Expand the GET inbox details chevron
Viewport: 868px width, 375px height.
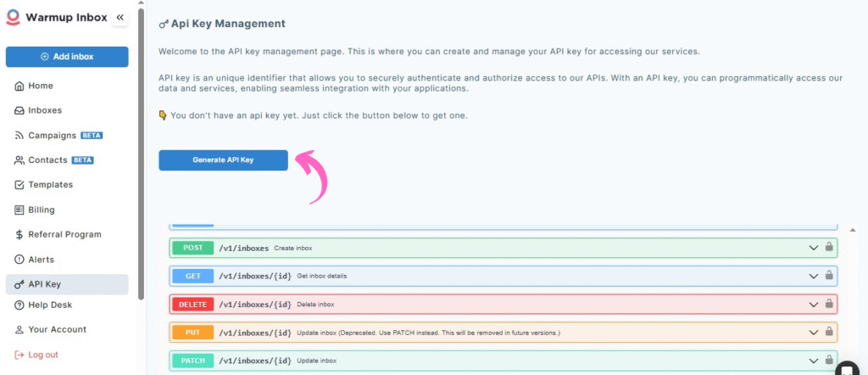tap(813, 276)
